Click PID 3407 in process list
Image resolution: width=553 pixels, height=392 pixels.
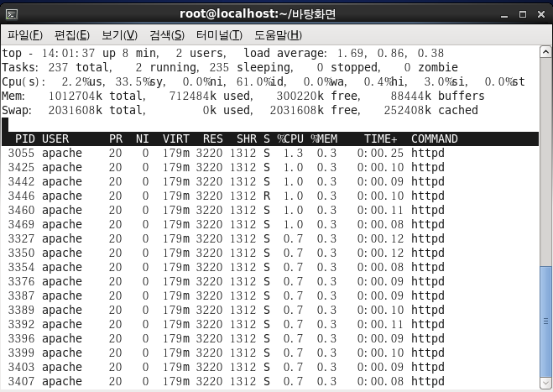(21, 381)
